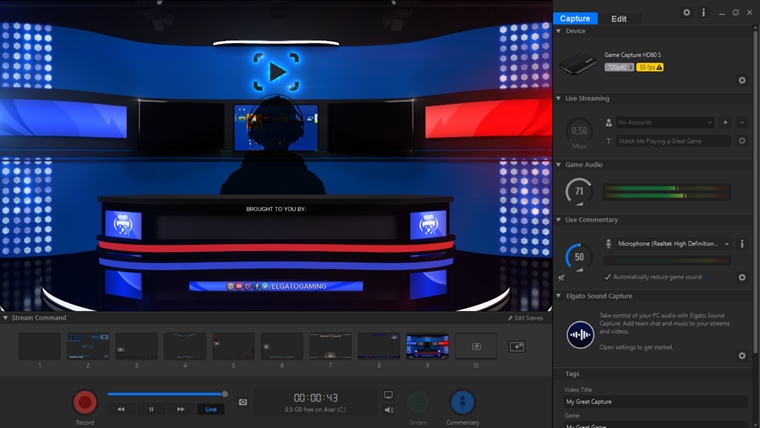Open the No Accounts dropdown
The image size is (760, 428).
[665, 123]
